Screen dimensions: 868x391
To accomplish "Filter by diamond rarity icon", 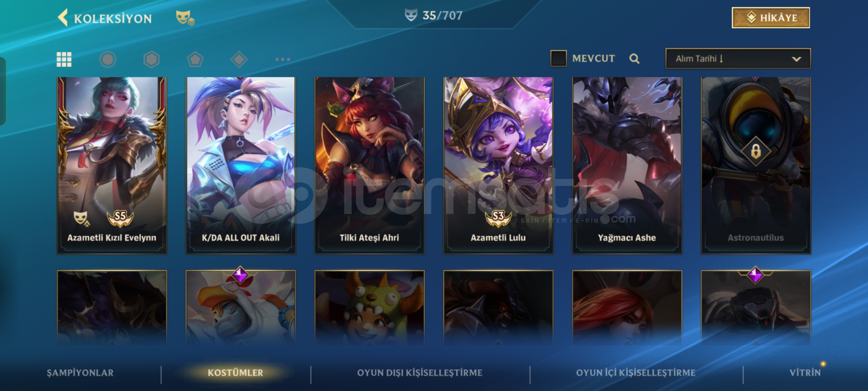I will click(239, 59).
